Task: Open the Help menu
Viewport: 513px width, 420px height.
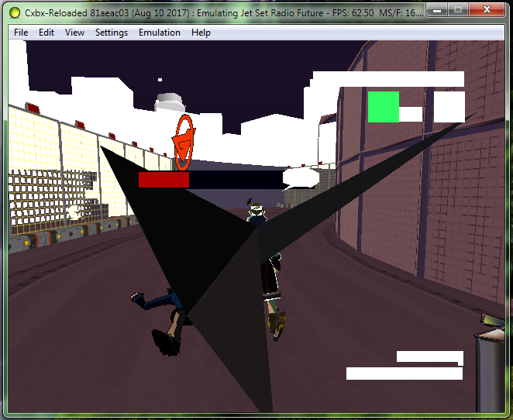Action: 201,33
